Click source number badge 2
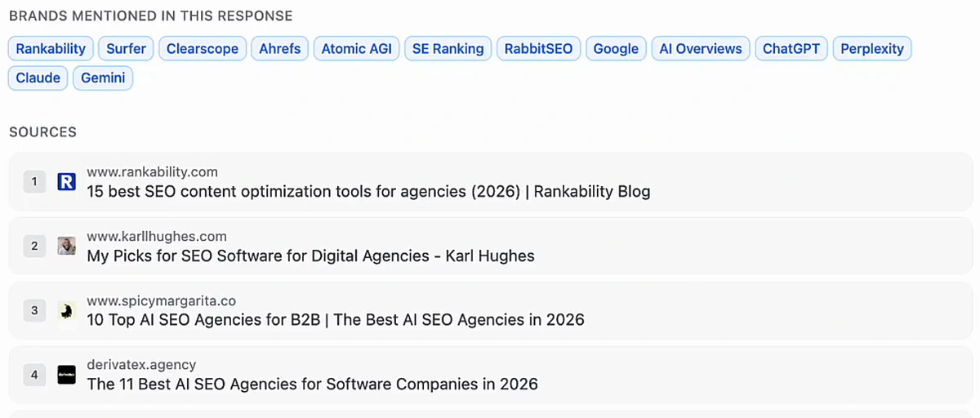 34,246
